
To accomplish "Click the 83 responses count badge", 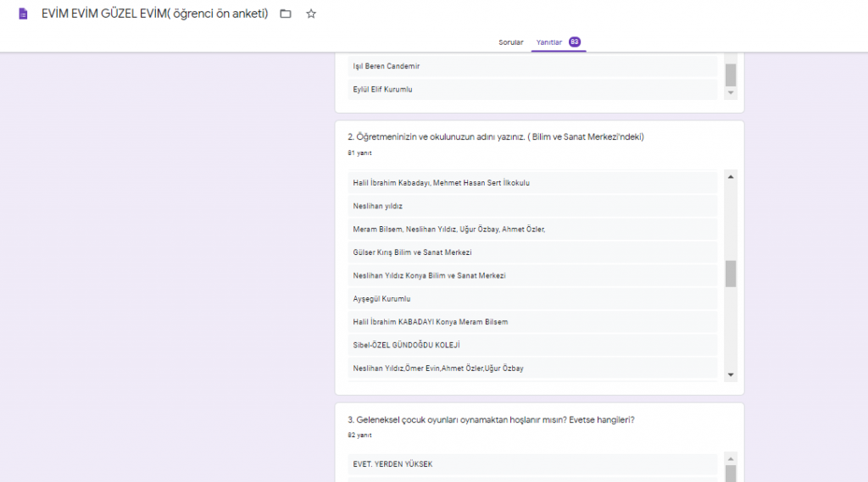I will 575,42.
